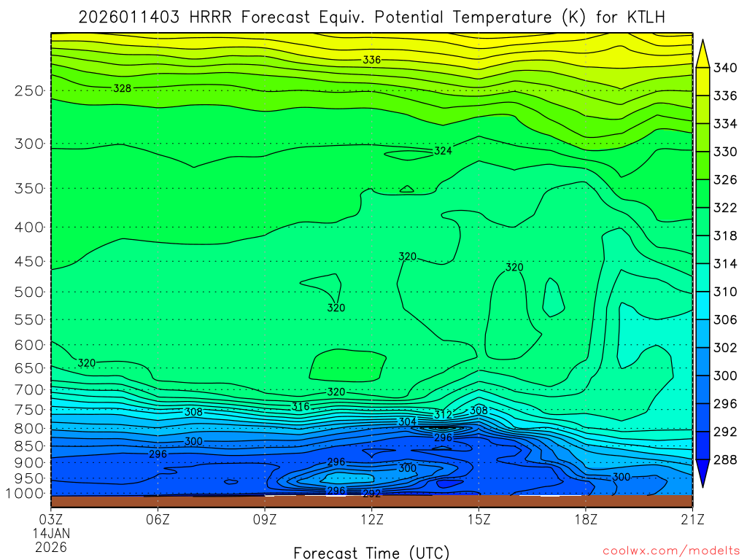This screenshot has width=747, height=560.
Task: Click the chart title mentioning HRRR Forecast for KTLH
Action: tap(371, 17)
